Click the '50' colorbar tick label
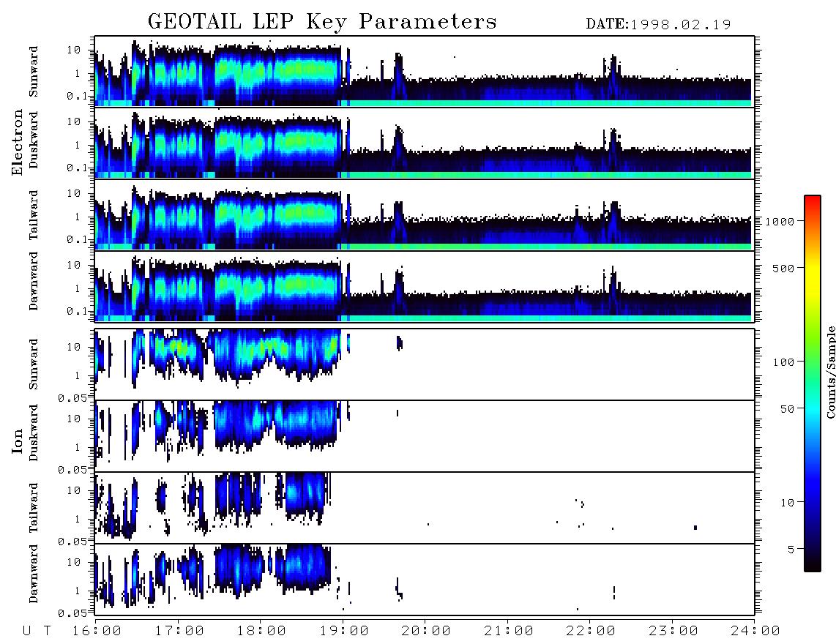 (787, 409)
